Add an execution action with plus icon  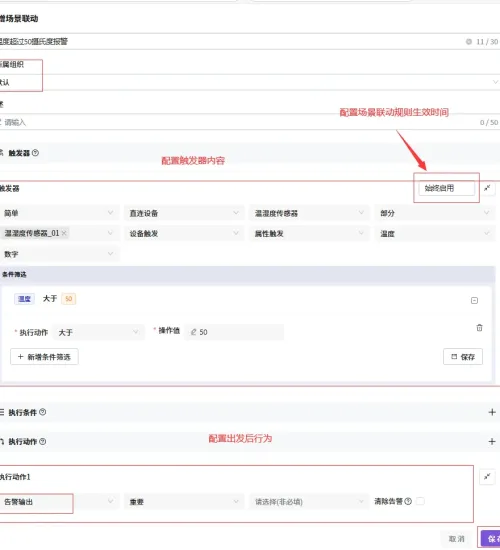click(492, 441)
